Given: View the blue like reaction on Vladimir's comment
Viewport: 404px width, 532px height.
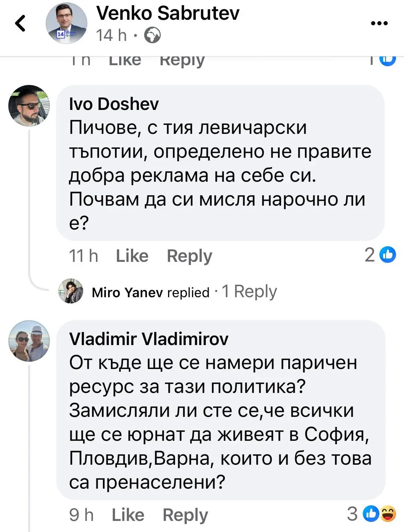Looking at the screenshot, I should coord(371,514).
